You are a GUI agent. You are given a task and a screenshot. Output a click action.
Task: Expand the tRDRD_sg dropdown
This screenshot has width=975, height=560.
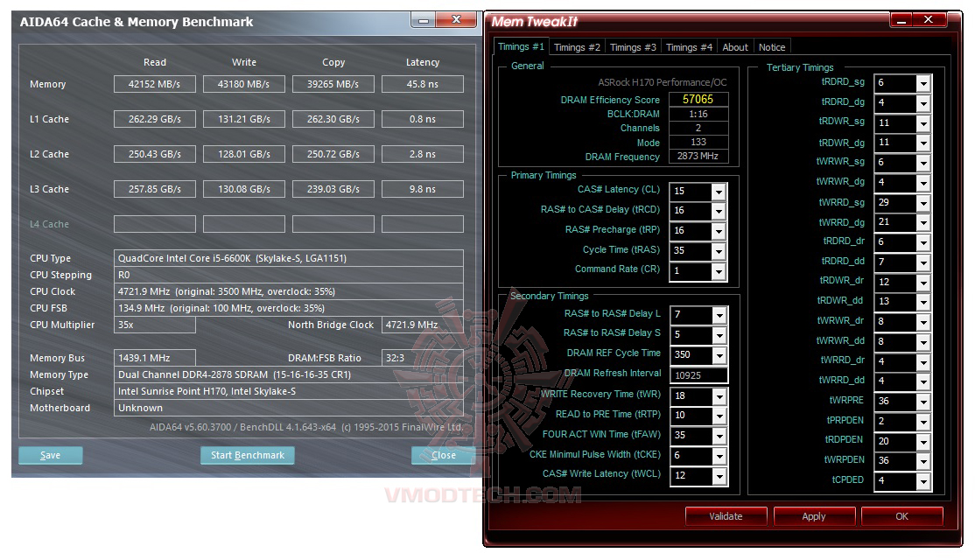(923, 82)
